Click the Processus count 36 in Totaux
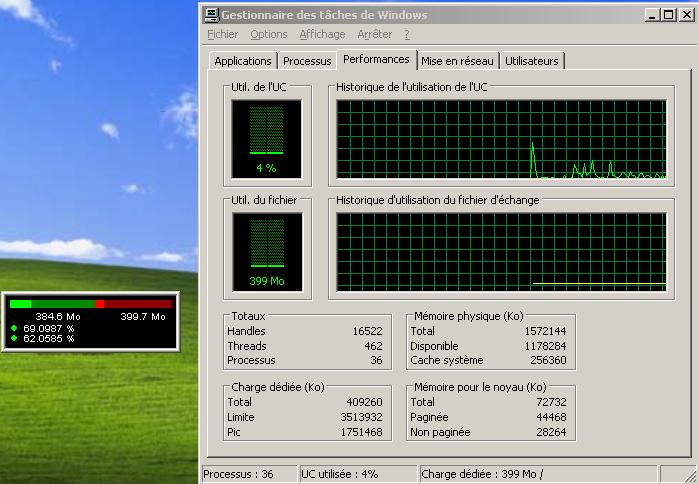The image size is (699, 484). tap(376, 360)
